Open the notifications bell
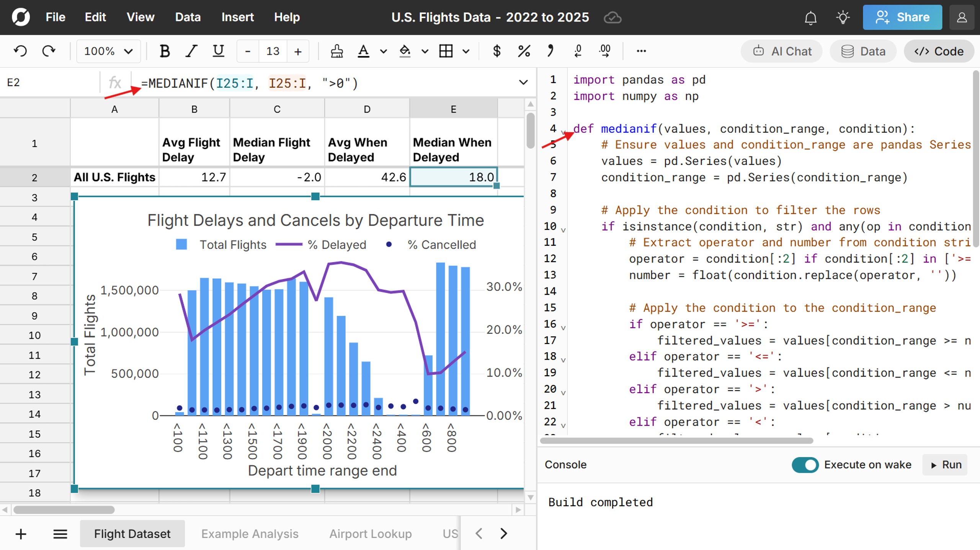The height and width of the screenshot is (550, 980). (x=810, y=18)
